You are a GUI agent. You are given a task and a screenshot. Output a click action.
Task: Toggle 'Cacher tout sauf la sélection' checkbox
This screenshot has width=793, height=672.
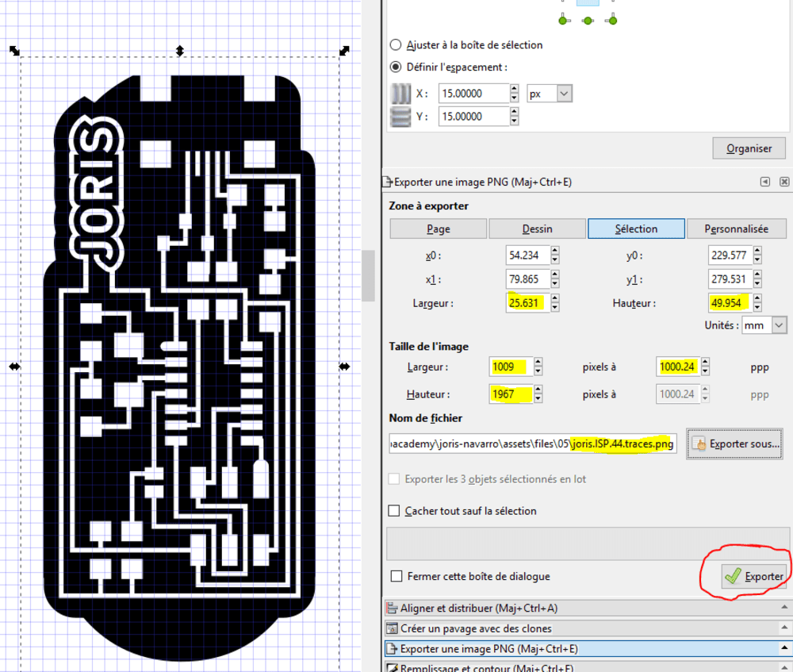tap(394, 511)
